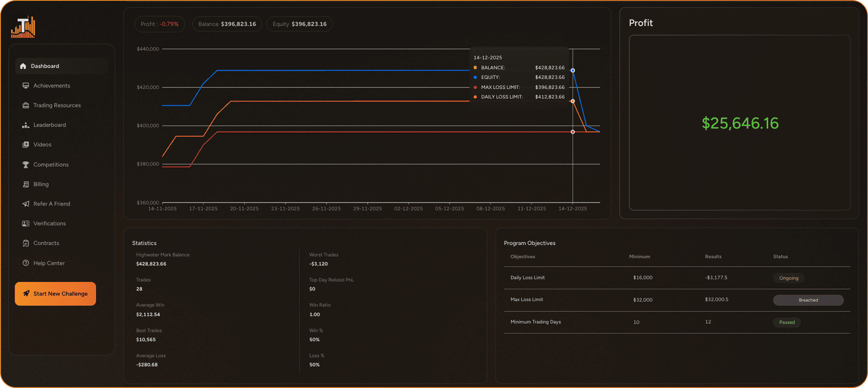
Task: Click the Daily Loss Limit objective row label
Action: [528, 278]
